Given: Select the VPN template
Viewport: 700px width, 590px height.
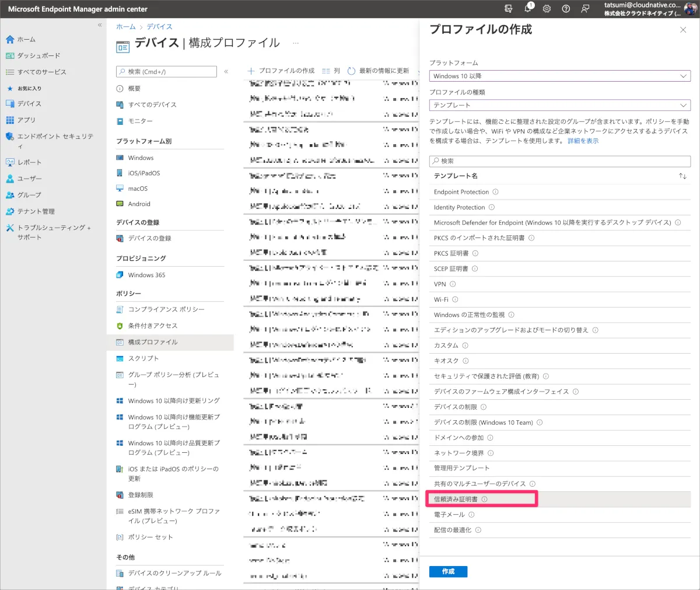Looking at the screenshot, I should pyautogui.click(x=440, y=284).
